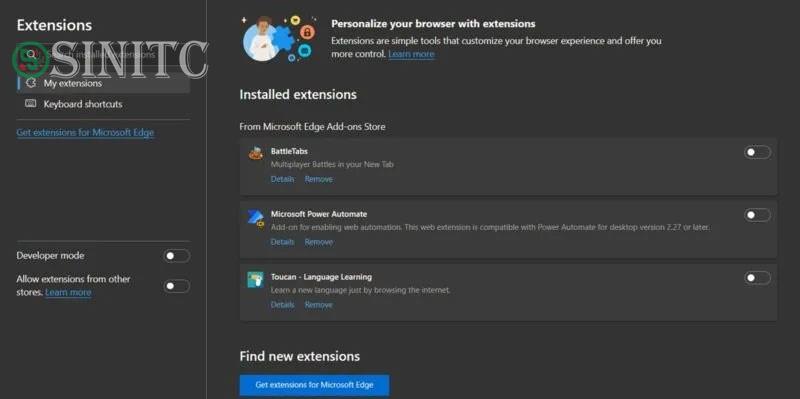The width and height of the screenshot is (800, 399).
Task: Enable the Microsoft Power Automate toggle
Action: (757, 215)
